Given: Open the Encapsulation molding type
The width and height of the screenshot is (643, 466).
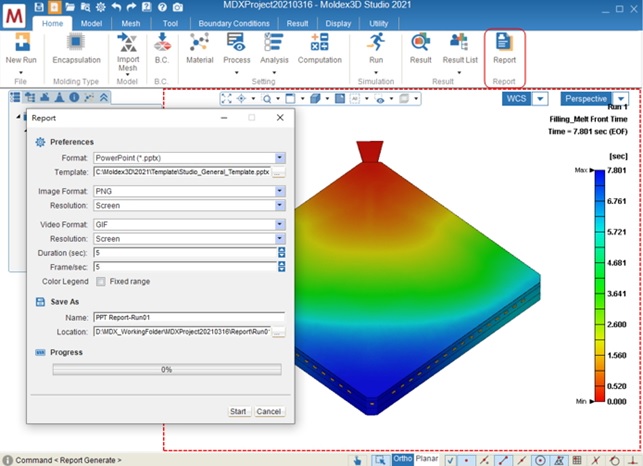Looking at the screenshot, I should click(76, 45).
